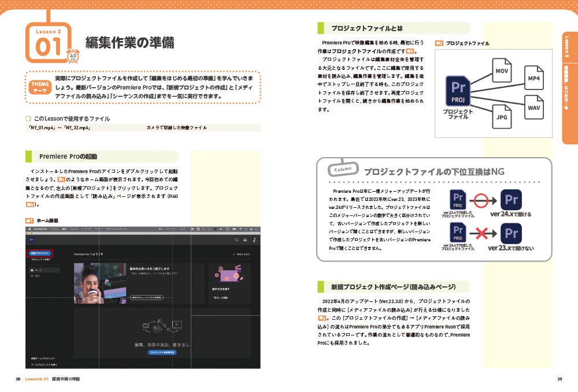This screenshot has width=578, height=392.
Task: Select the 学ぶ lightbulb icon in the sidebar
Action: click(32, 276)
